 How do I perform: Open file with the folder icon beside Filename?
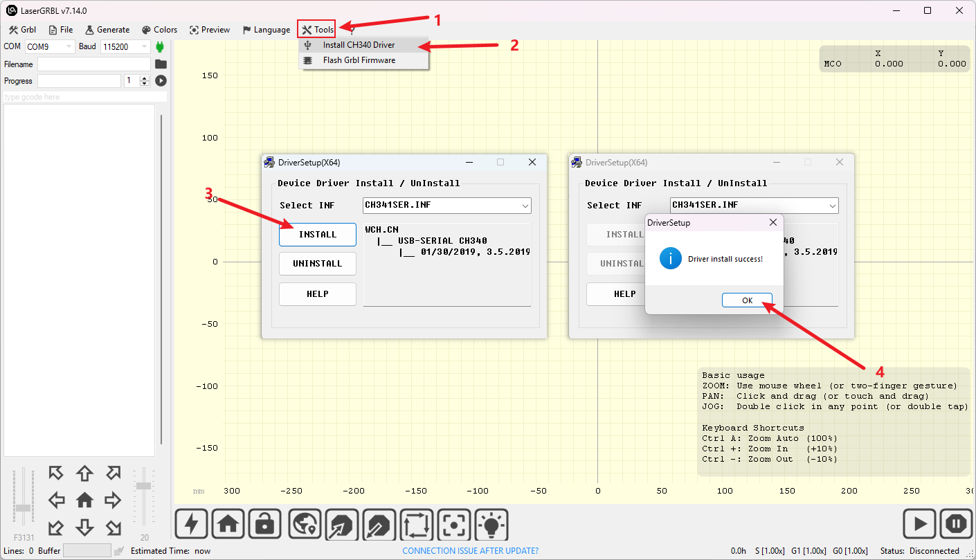click(x=161, y=64)
